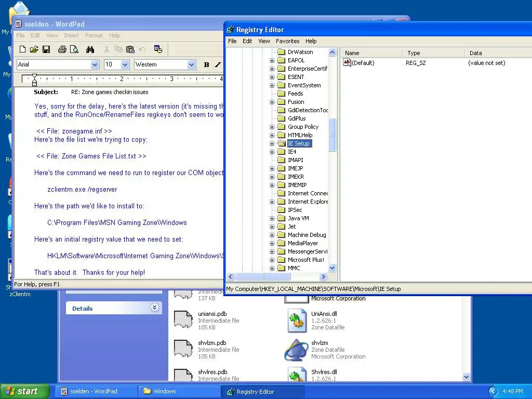532x399 pixels.
Task: Switch to sselden - WordPad taskbar button
Action: coord(97,392)
